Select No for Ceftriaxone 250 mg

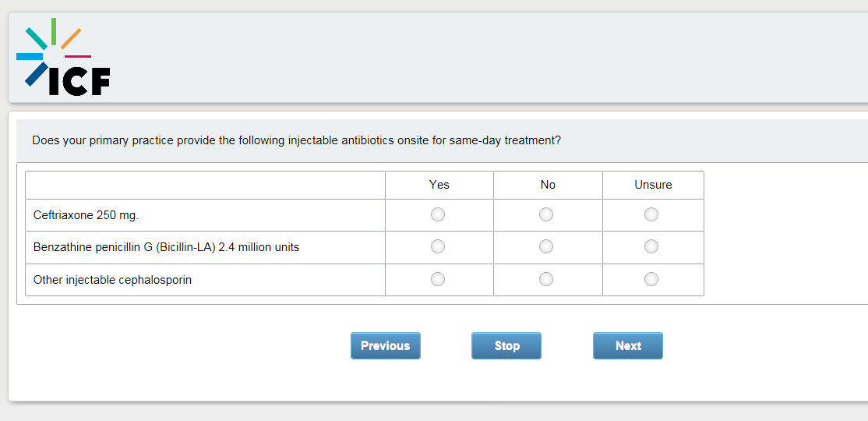pos(546,214)
